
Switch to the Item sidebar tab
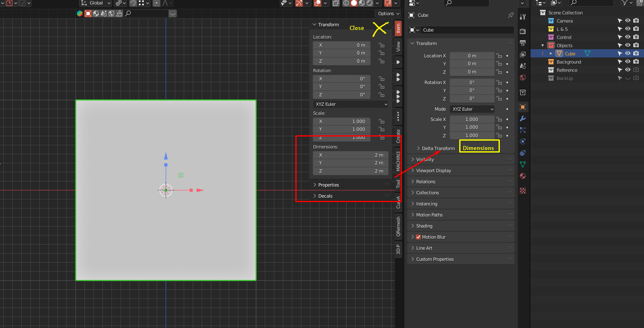coord(398,28)
